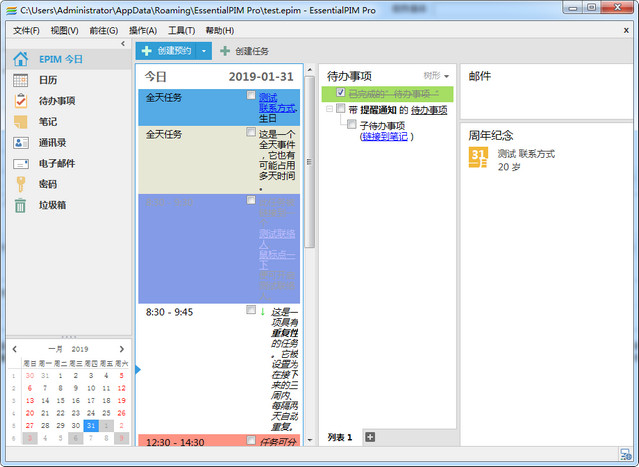This screenshot has width=639, height=467.
Task: Open the To-Do clipboard icon in sidebar
Action: coord(20,101)
